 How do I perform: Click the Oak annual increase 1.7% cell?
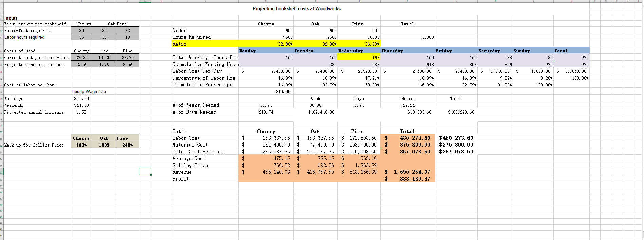coord(104,64)
